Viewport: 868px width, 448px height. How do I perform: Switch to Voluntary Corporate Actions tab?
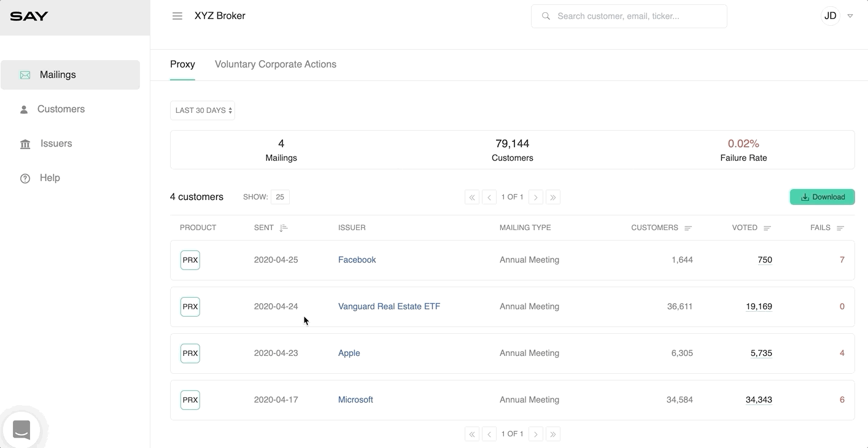point(276,64)
